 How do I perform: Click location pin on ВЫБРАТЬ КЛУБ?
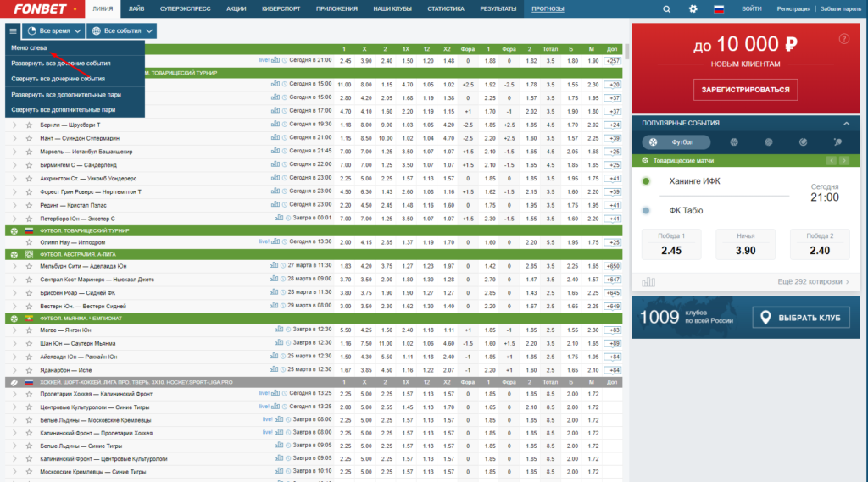tap(765, 318)
